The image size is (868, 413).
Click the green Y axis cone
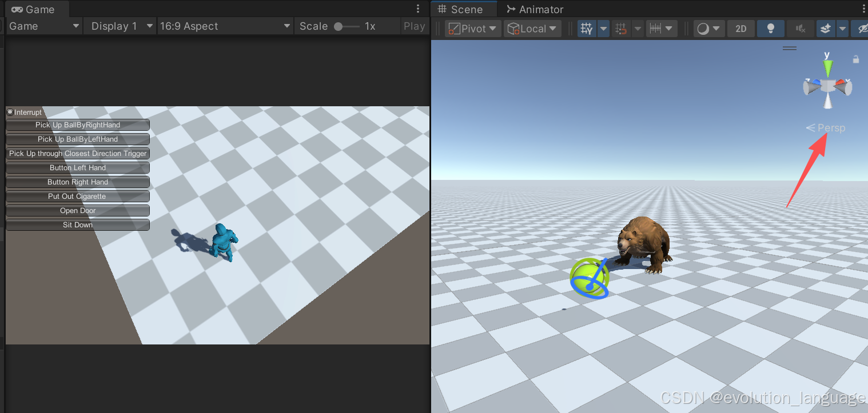point(827,69)
